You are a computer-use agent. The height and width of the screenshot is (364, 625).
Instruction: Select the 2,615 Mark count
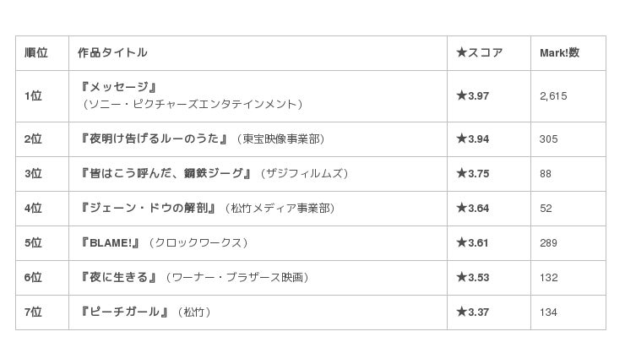(x=553, y=95)
